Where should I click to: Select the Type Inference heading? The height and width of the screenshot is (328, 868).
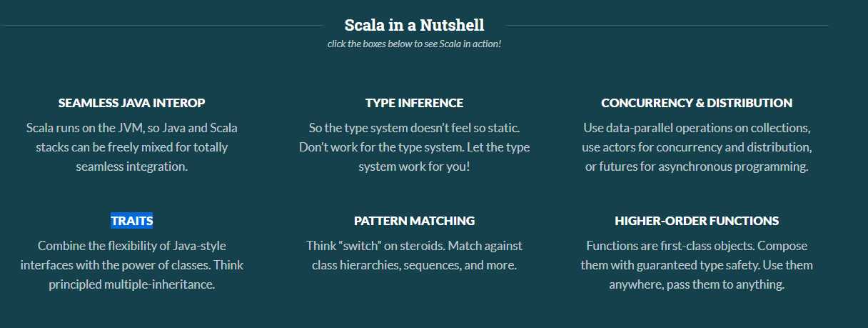coord(414,103)
